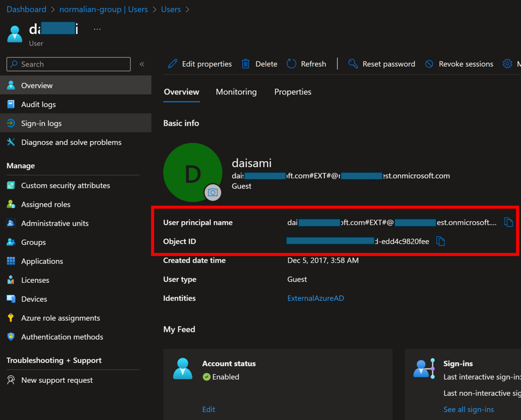Open the ExternalAzureAD identities link

[x=316, y=298]
